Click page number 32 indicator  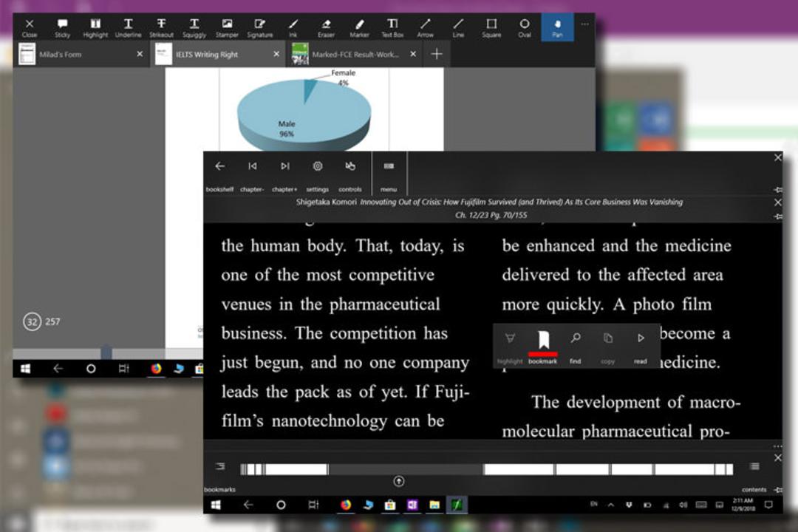32,321
